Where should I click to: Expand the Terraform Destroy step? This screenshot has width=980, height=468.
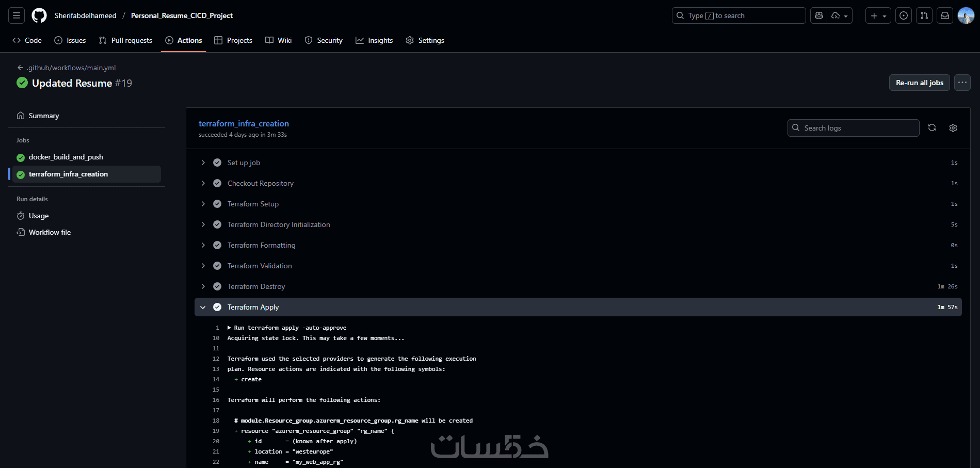pyautogui.click(x=203, y=286)
